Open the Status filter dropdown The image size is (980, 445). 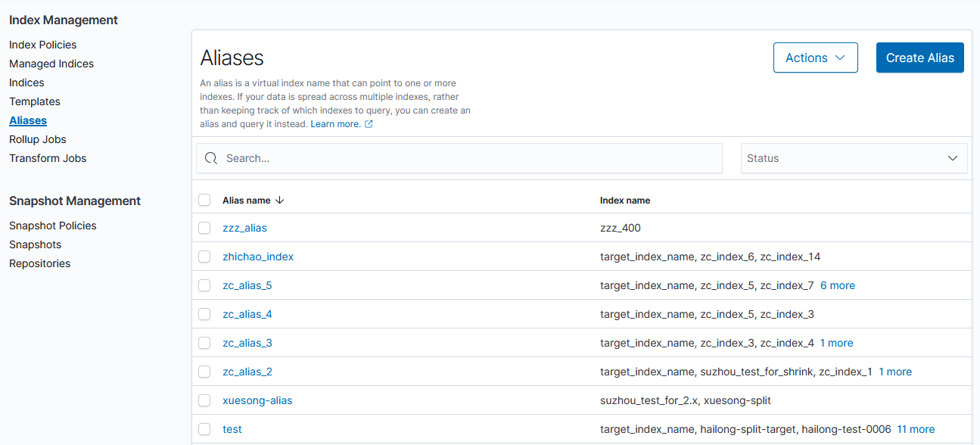point(854,158)
